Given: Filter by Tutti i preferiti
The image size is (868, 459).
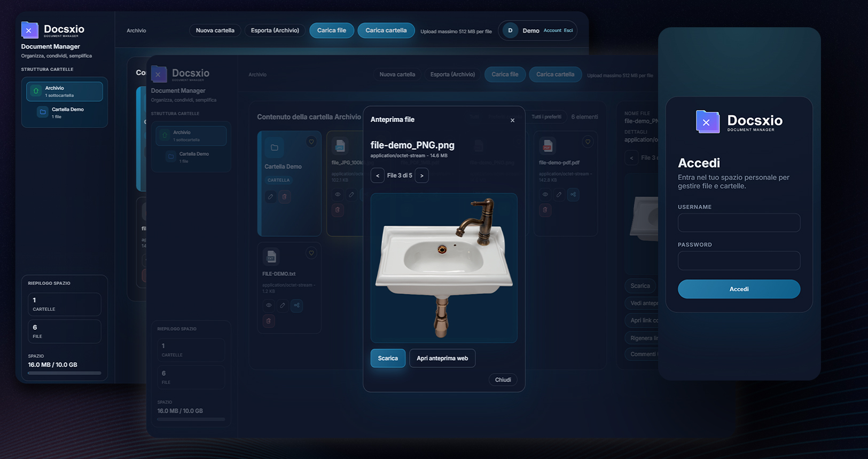Looking at the screenshot, I should [546, 117].
